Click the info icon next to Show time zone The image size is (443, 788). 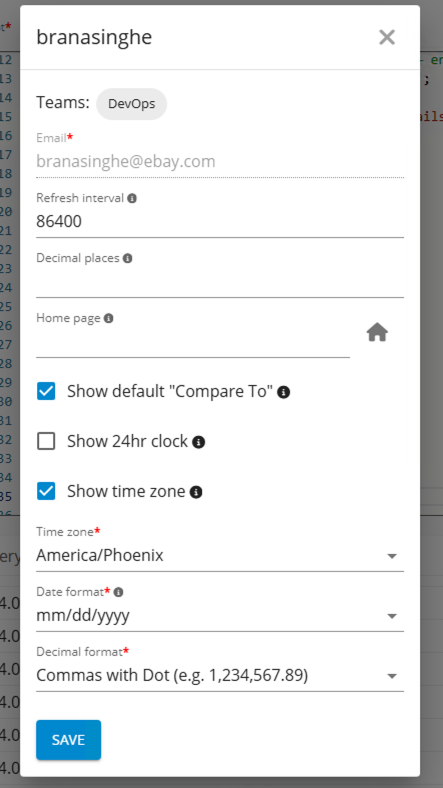point(196,492)
